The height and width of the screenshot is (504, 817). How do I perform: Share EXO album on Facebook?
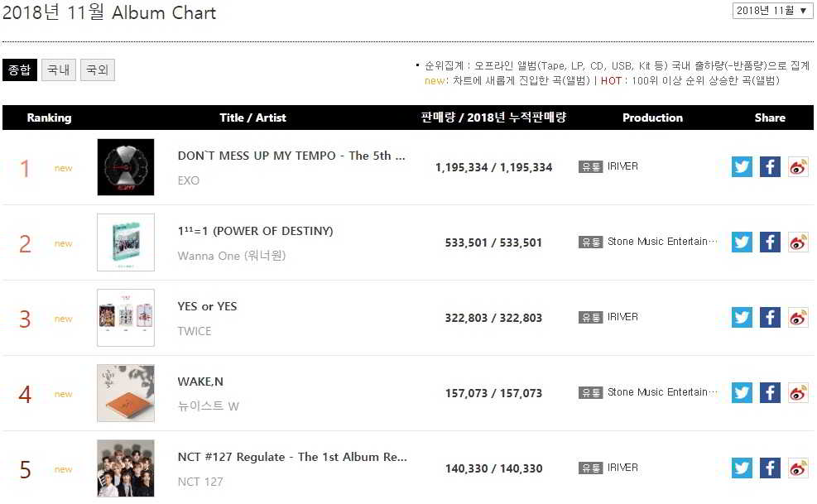770,167
